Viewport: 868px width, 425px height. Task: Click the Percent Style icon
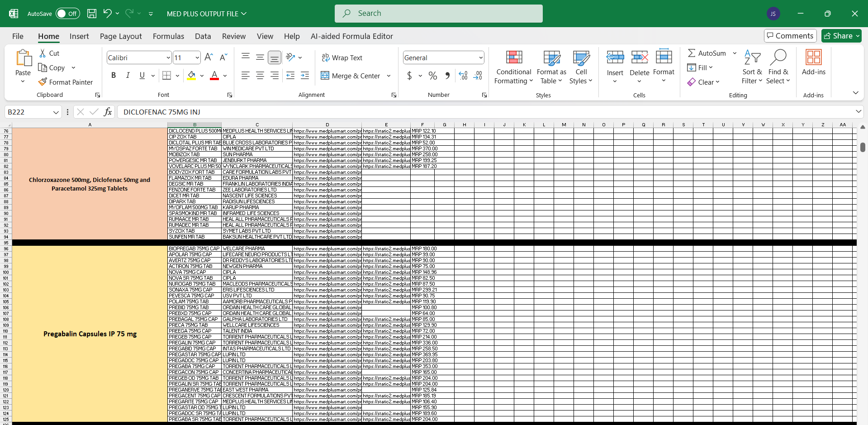pos(433,76)
